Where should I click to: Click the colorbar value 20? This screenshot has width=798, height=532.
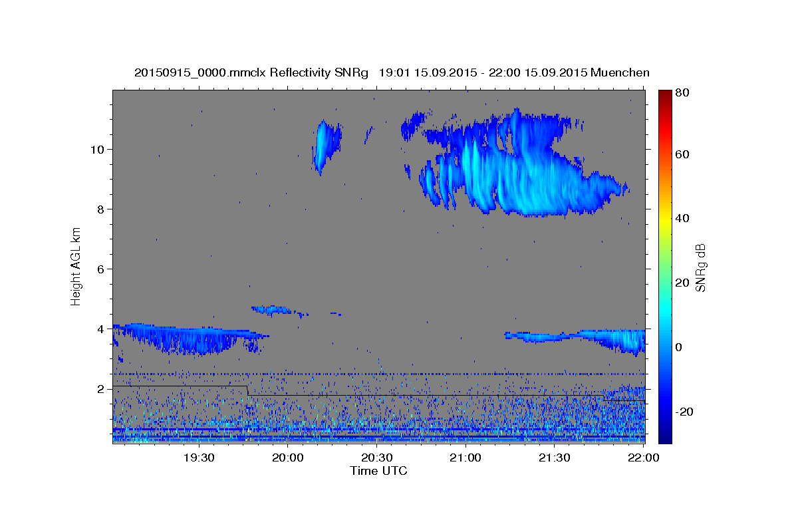pos(683,283)
